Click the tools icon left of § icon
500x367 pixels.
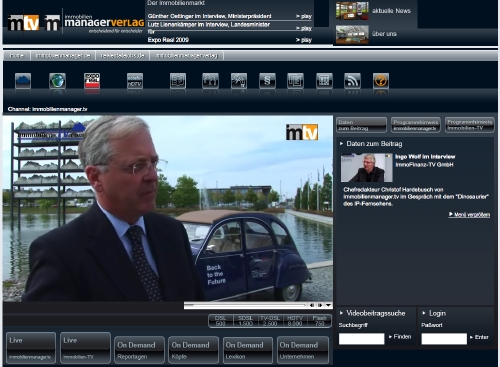click(x=239, y=80)
